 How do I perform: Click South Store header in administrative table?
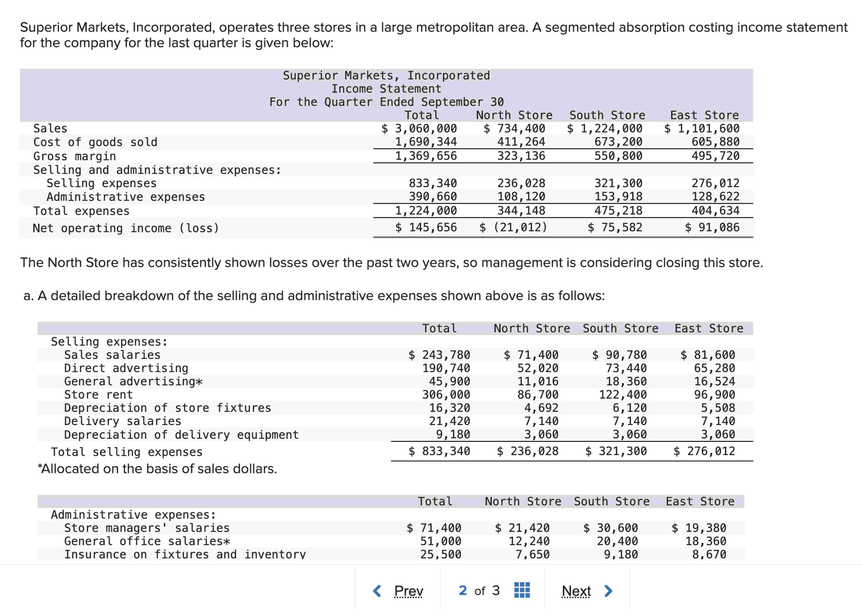(x=612, y=501)
